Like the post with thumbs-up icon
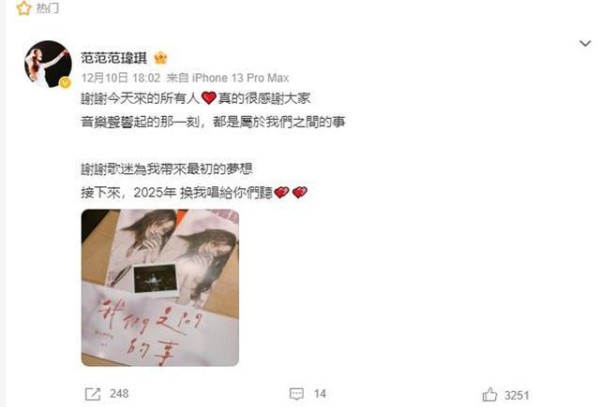This screenshot has width=600, height=407. [x=490, y=394]
